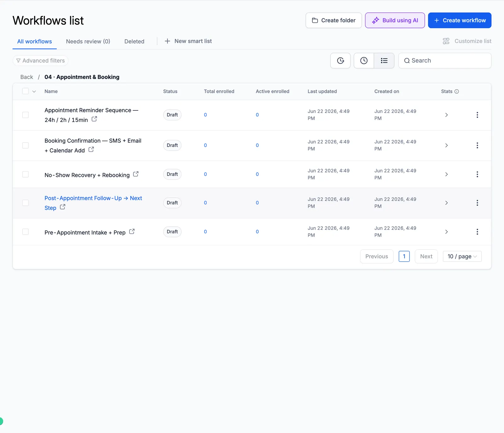
Task: Switch to the list view icon
Action: pos(384,60)
